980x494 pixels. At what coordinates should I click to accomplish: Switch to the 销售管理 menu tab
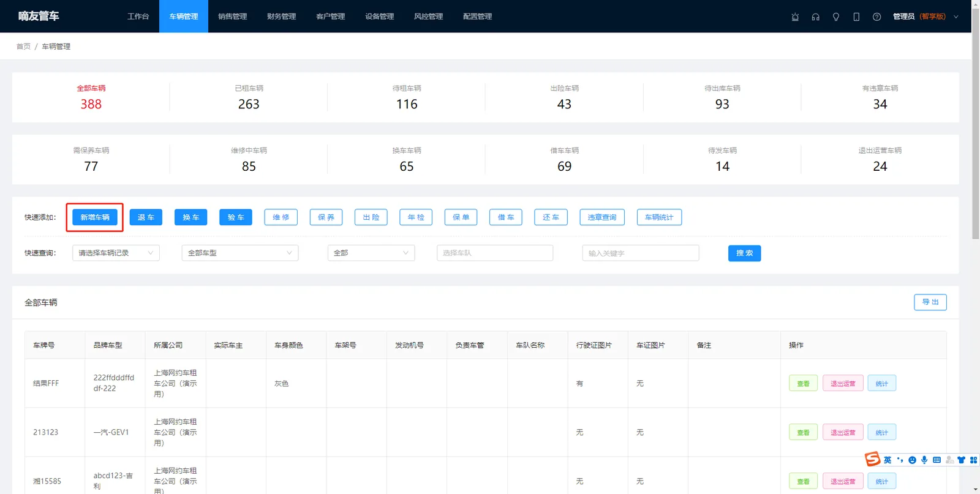pyautogui.click(x=233, y=17)
